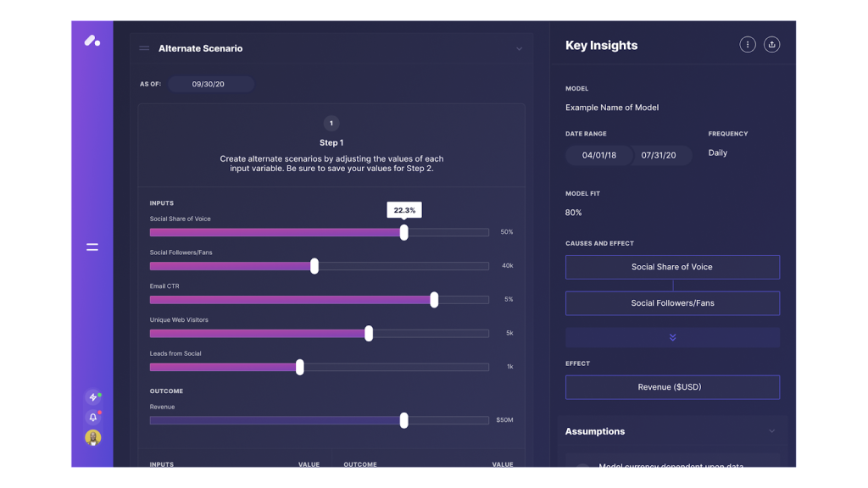Click the 'Step 1' heading
This screenshot has width=868, height=488.
click(x=331, y=142)
